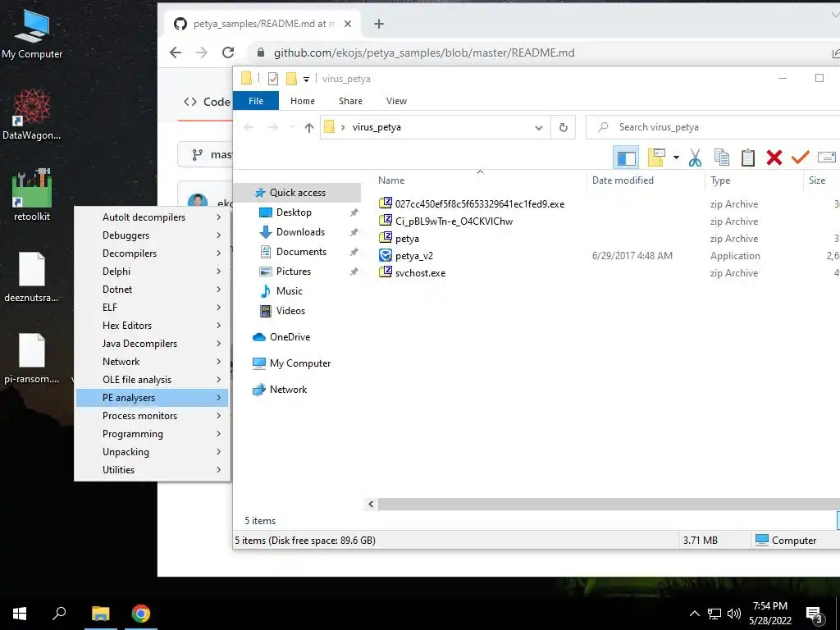This screenshot has height=630, width=840.
Task: Open the Share ribbon tab
Action: pos(350,101)
